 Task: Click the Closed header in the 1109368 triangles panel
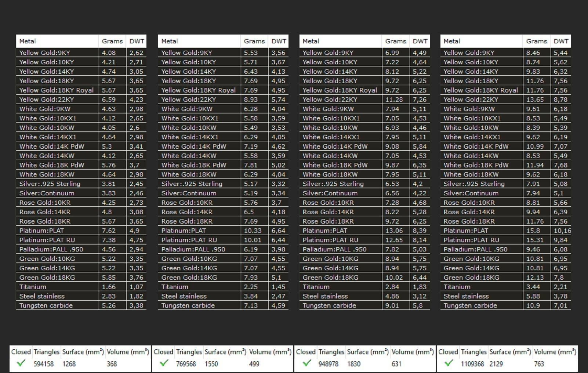(x=448, y=352)
